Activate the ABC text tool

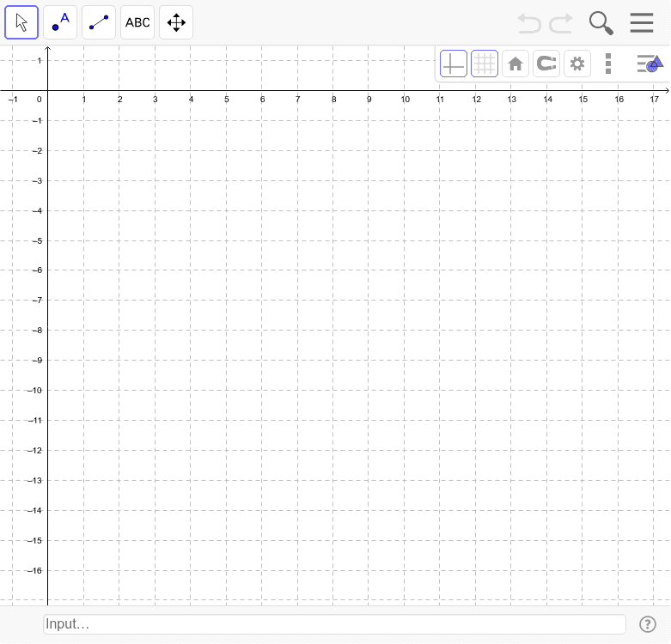click(137, 22)
